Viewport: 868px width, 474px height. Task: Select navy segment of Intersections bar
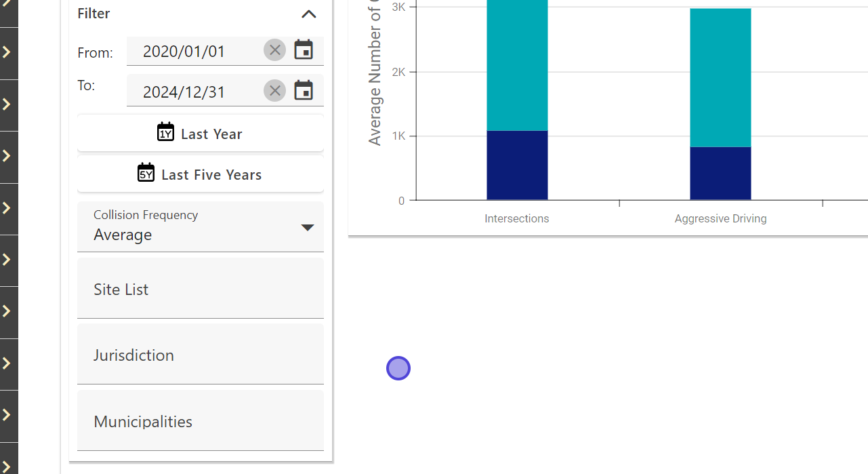coord(517,165)
